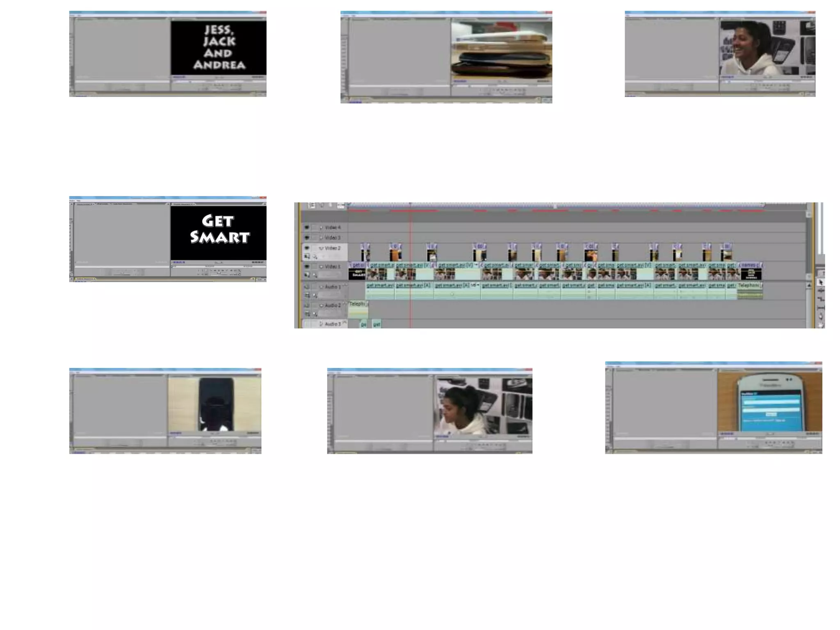Viewport: 840px width, 630px height.
Task: Click Audio 1 set display style icon
Action: [307, 295]
